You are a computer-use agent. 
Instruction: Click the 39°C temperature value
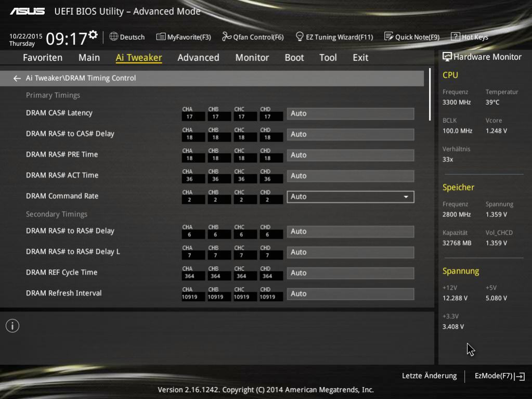(x=492, y=102)
